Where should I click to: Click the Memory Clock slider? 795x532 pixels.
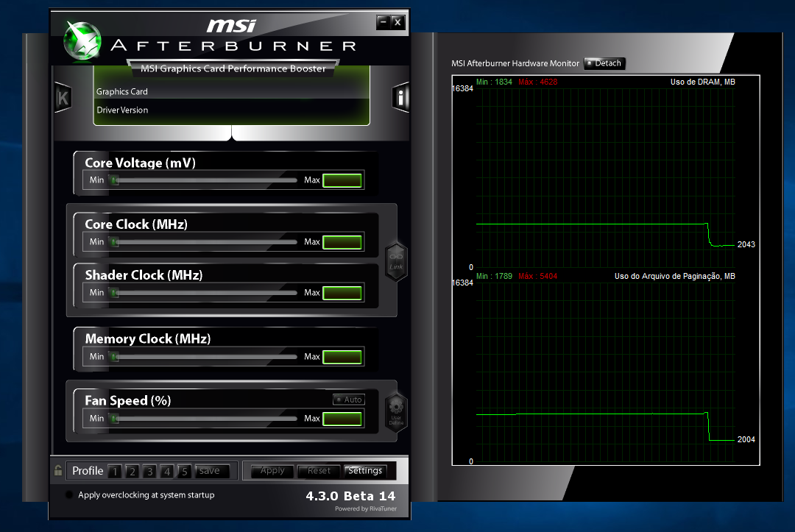click(x=204, y=357)
